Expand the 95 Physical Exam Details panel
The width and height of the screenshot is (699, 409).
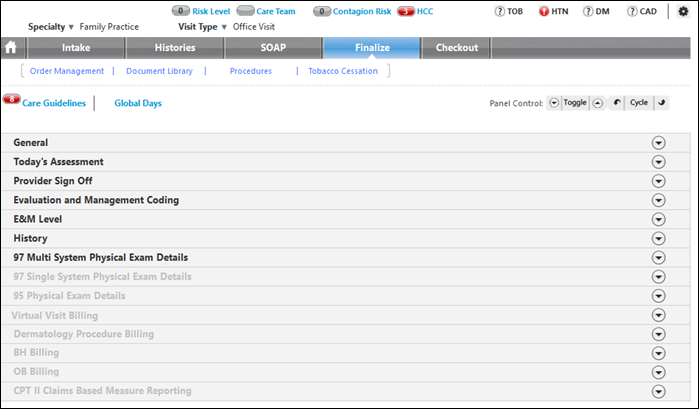click(658, 296)
